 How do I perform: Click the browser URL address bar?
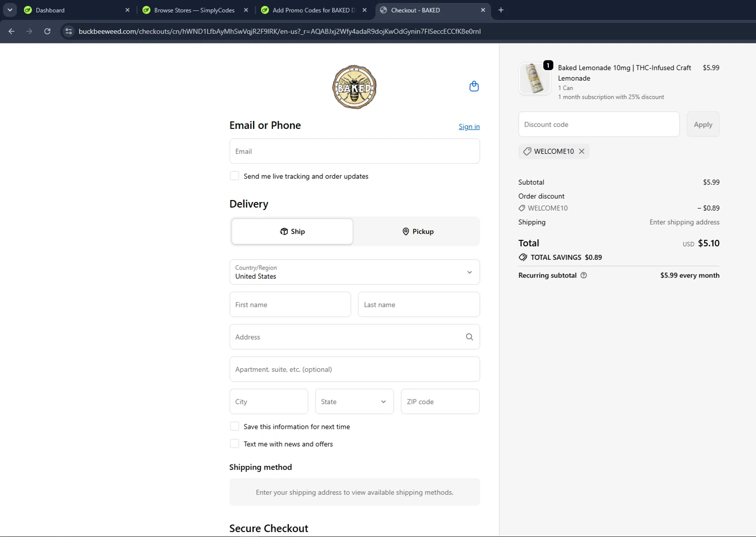tap(280, 31)
